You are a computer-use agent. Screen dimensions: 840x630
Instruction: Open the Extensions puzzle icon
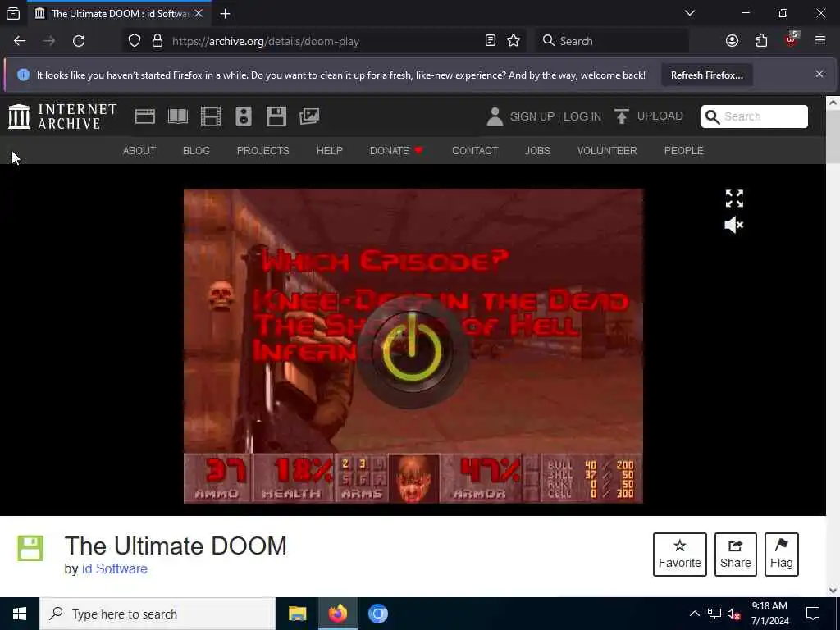coord(761,41)
